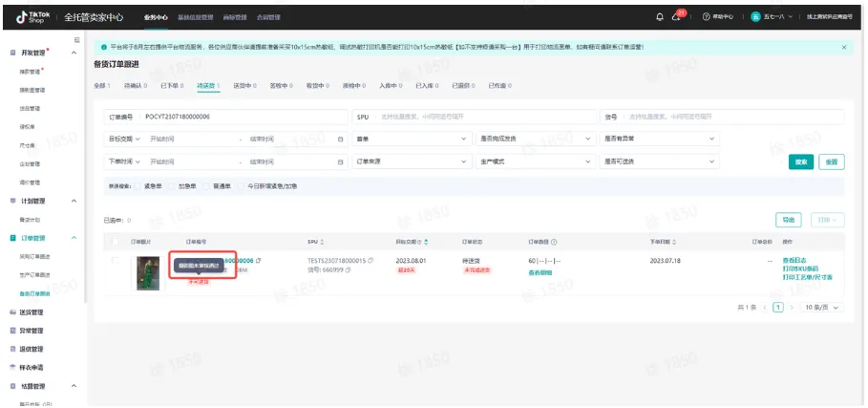
Task: Open the notification bell
Action: coord(659,17)
